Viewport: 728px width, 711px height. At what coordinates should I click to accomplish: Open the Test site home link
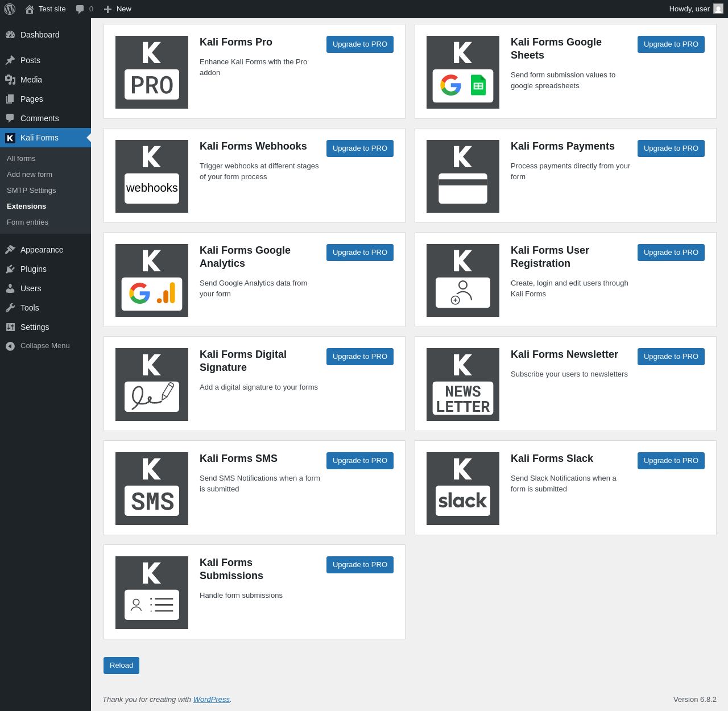45,9
